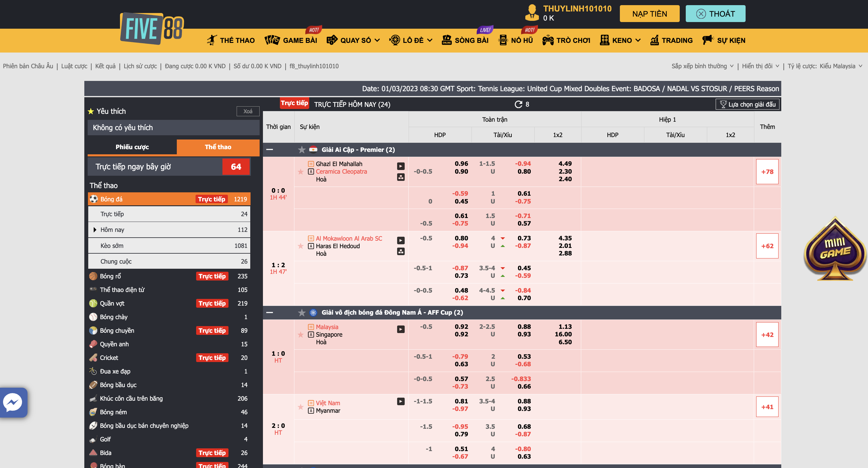The image size is (868, 468).
Task: Click the refresh icon next to 8
Action: (x=518, y=104)
